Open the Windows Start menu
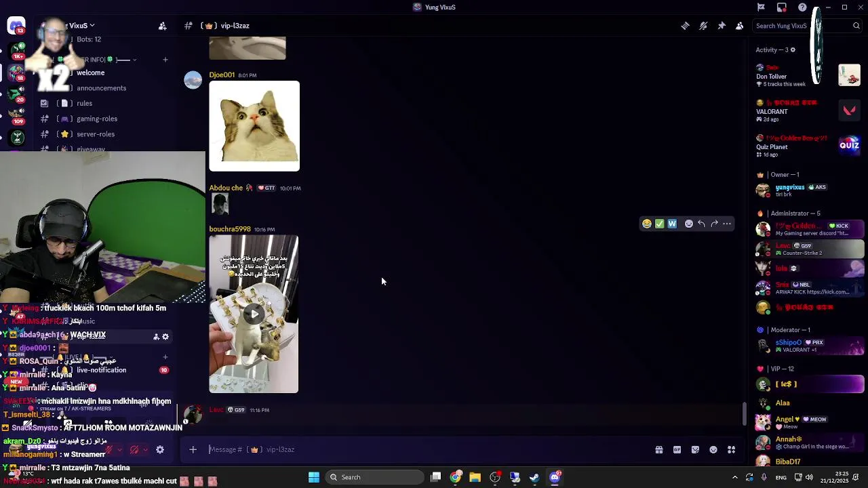The image size is (868, 488). tap(314, 477)
